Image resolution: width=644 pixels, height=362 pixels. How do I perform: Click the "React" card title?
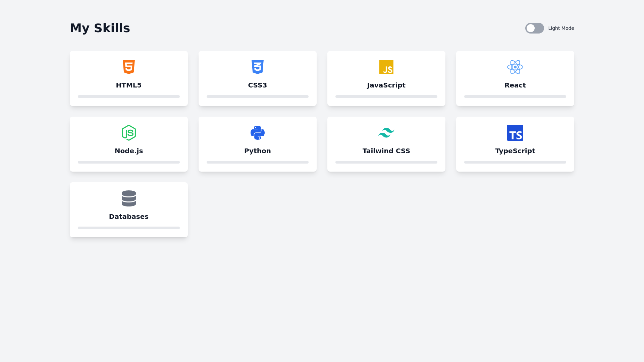coord(515,85)
